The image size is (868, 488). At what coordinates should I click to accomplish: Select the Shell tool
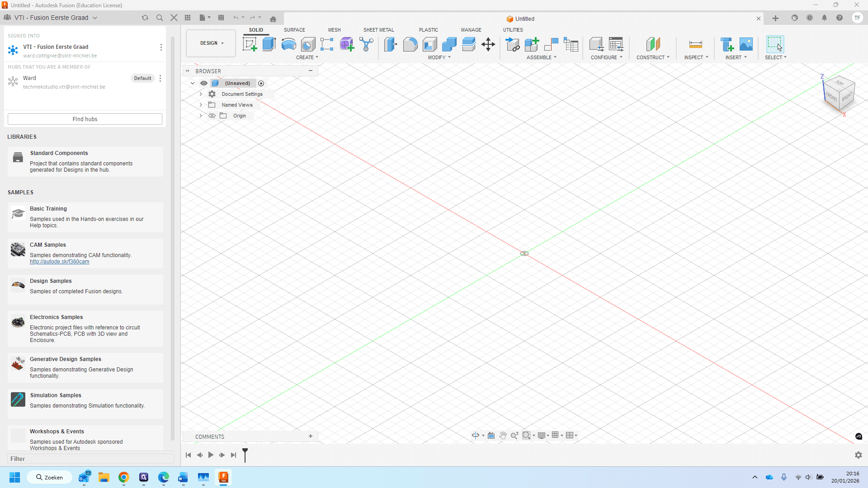tap(430, 44)
